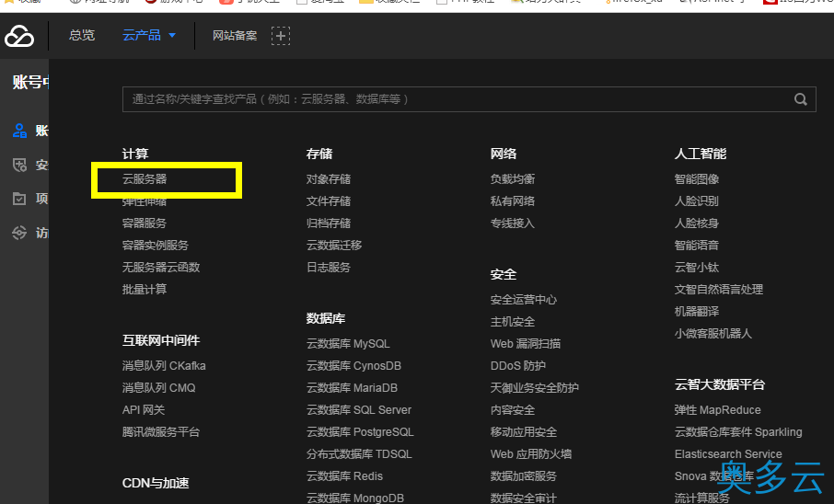Open the 云产品 menu
The width and height of the screenshot is (834, 504).
pos(142,36)
